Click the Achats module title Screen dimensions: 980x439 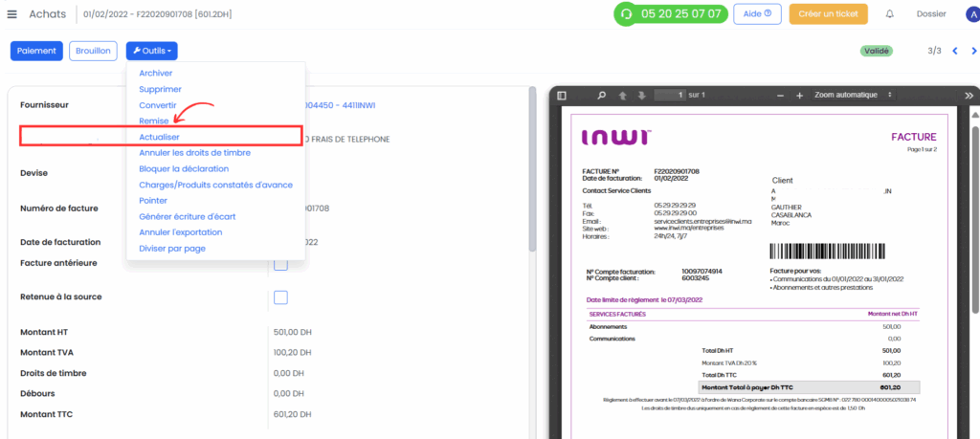point(48,13)
